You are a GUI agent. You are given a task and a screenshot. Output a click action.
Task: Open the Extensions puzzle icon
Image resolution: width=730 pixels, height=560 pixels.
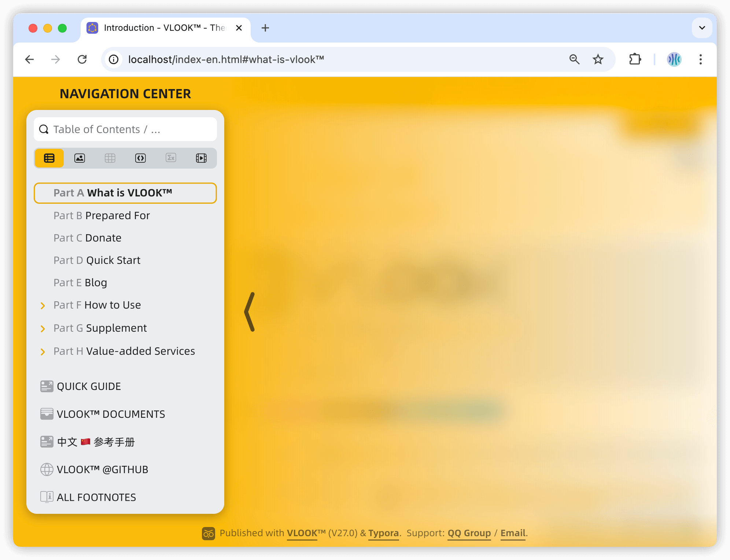[635, 59]
